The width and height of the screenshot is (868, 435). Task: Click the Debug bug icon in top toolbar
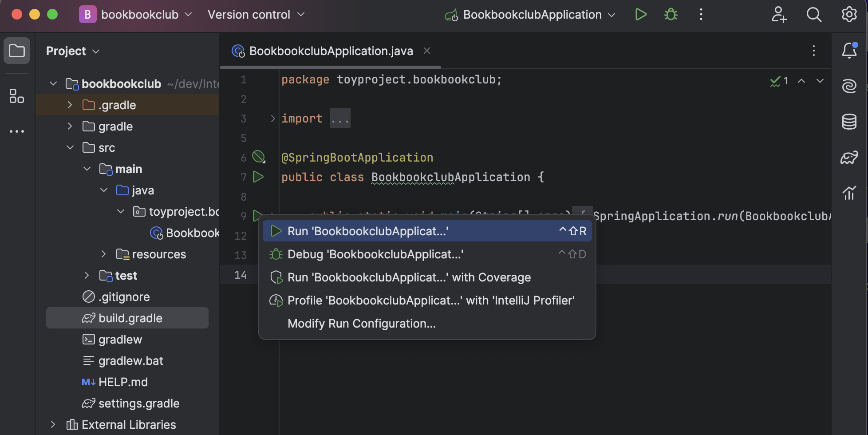coord(671,15)
